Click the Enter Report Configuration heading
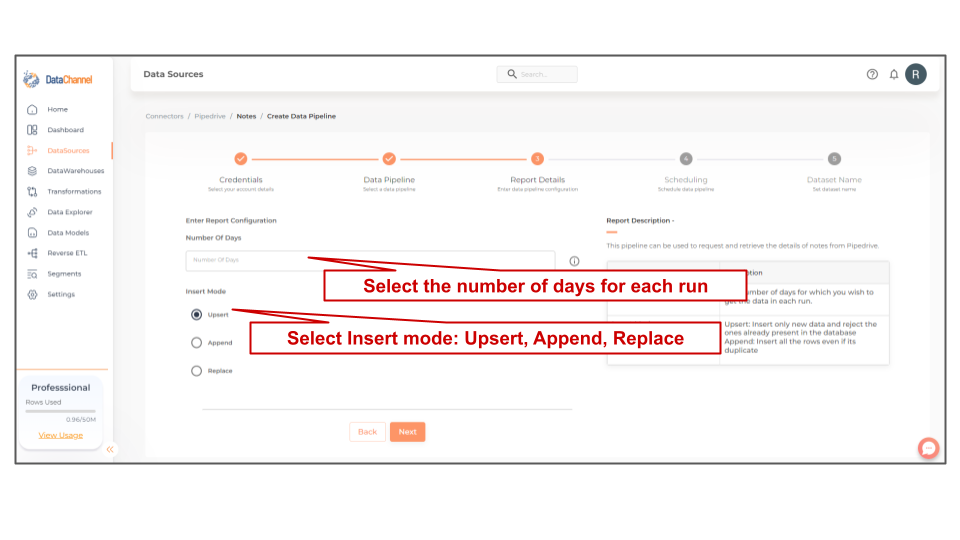This screenshot has width=960, height=540. pyautogui.click(x=231, y=220)
